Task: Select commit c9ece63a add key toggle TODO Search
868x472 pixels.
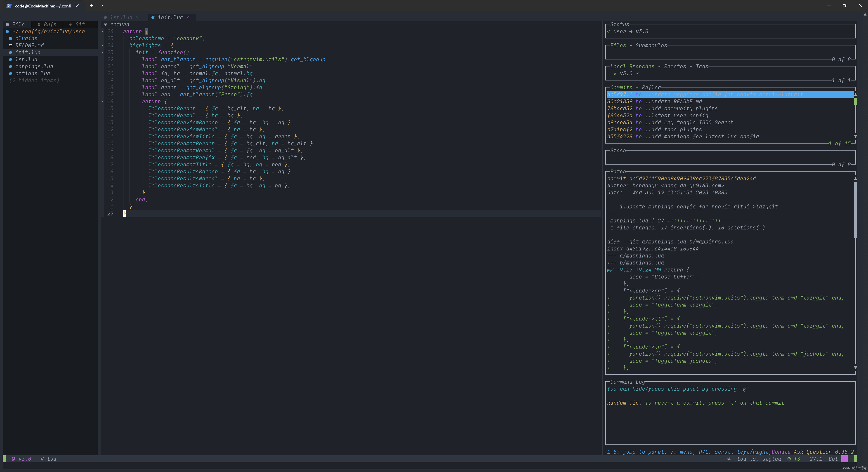Action: point(730,123)
